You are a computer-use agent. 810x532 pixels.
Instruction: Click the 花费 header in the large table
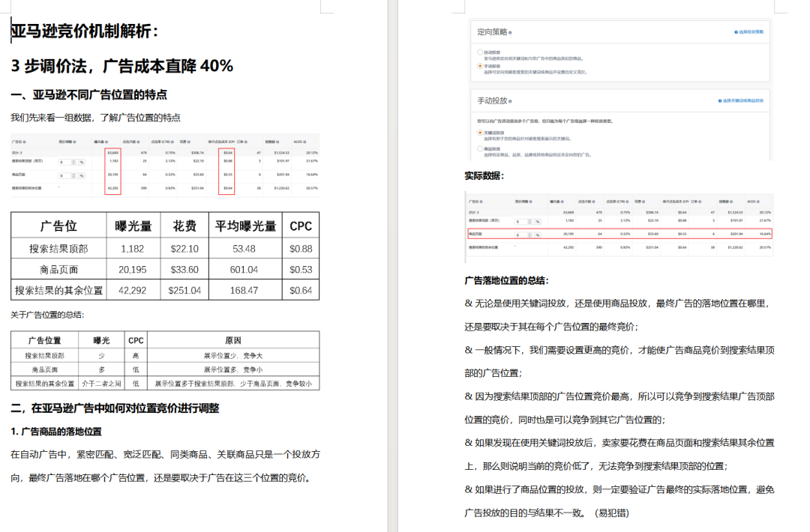click(184, 226)
